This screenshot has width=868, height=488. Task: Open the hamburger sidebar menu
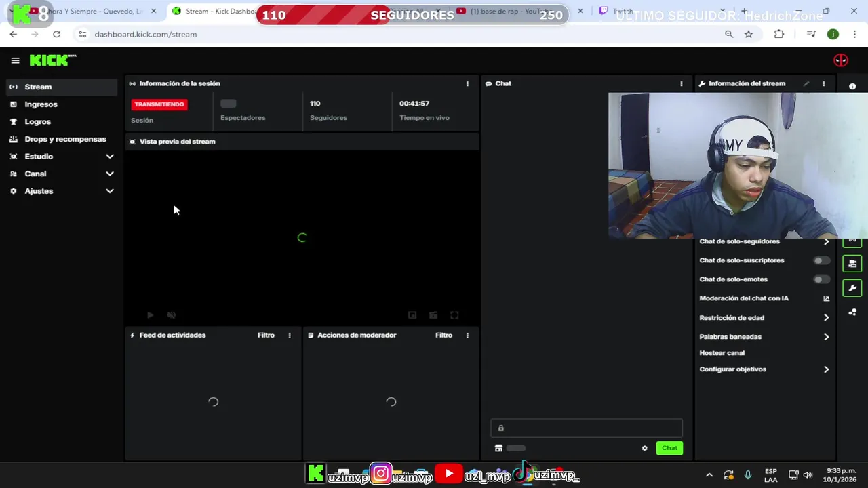15,60
